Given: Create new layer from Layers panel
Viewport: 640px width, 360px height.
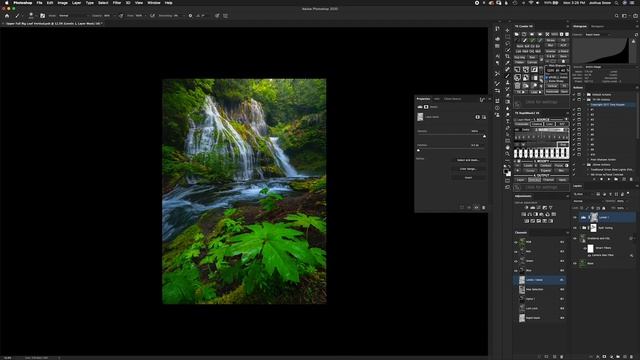Looking at the screenshot, I should click(x=624, y=356).
